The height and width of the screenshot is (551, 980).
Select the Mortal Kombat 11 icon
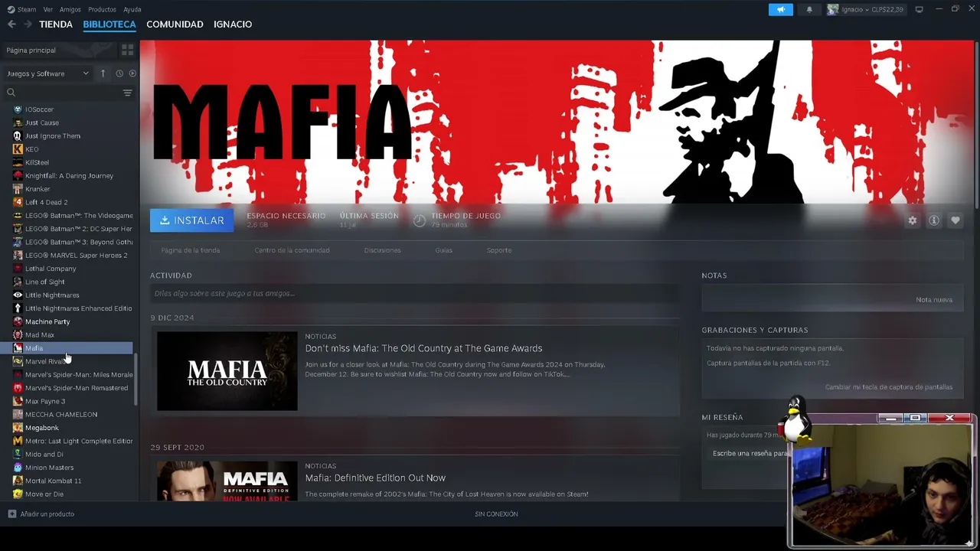pos(18,481)
